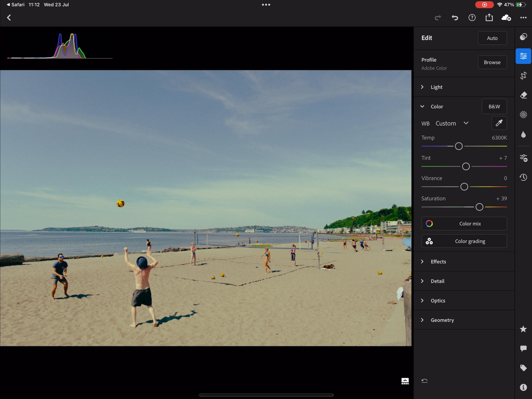Open the star Rating icon
This screenshot has width=532, height=399.
[x=523, y=329]
